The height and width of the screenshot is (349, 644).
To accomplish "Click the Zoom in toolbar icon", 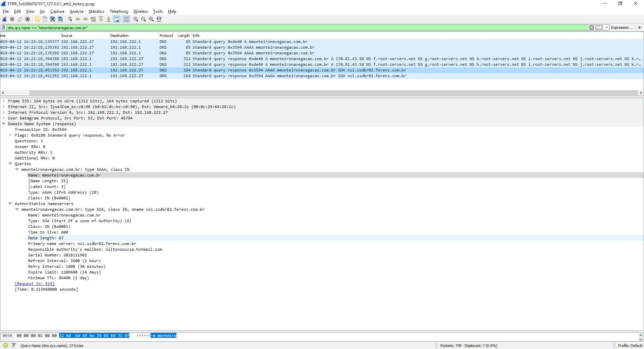I will (x=136, y=19).
